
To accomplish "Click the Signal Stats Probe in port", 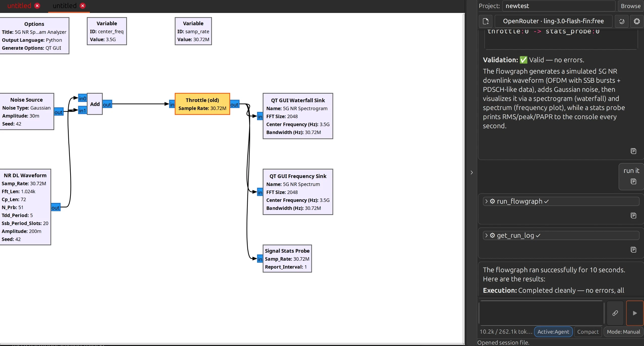I will tap(260, 259).
